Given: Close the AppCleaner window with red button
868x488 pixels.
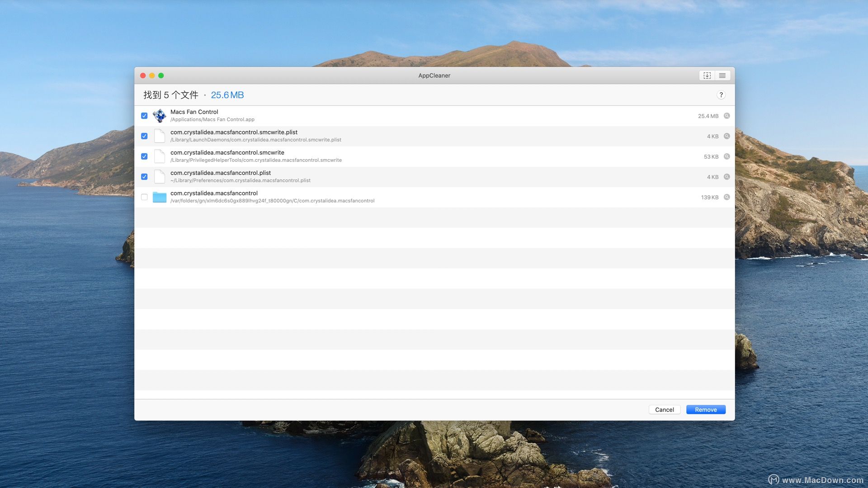Looking at the screenshot, I should click(x=143, y=75).
